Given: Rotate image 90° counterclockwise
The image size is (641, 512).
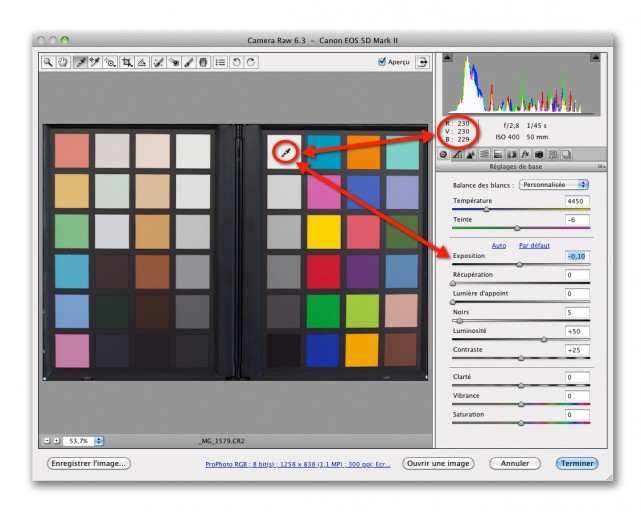Looking at the screenshot, I should [x=236, y=62].
